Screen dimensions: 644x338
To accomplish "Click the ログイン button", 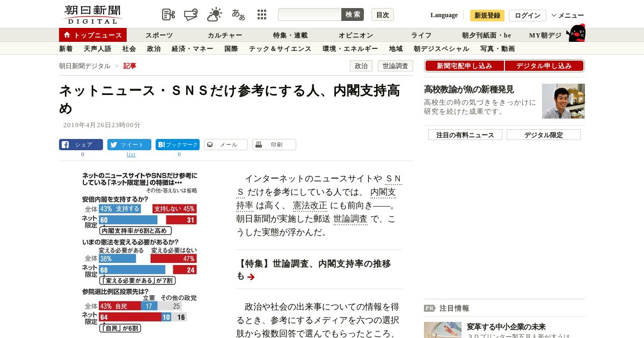I will coord(528,15).
